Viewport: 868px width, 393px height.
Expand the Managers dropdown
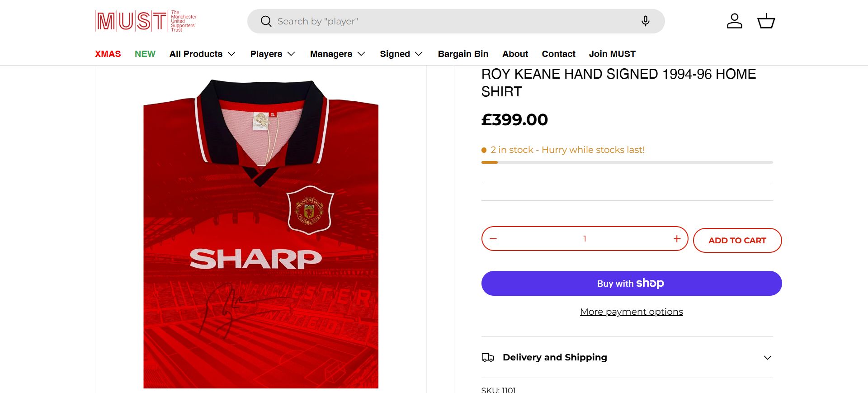(337, 54)
